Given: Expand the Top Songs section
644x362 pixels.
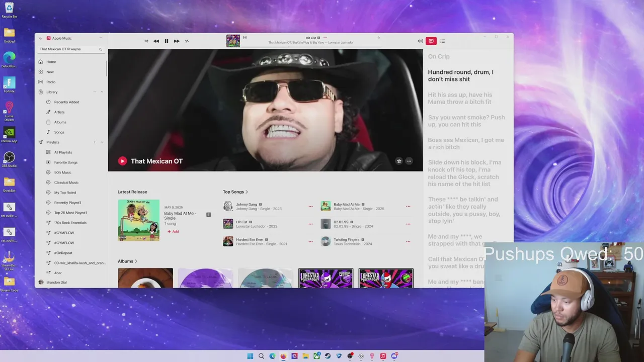Looking at the screenshot, I should (235, 192).
